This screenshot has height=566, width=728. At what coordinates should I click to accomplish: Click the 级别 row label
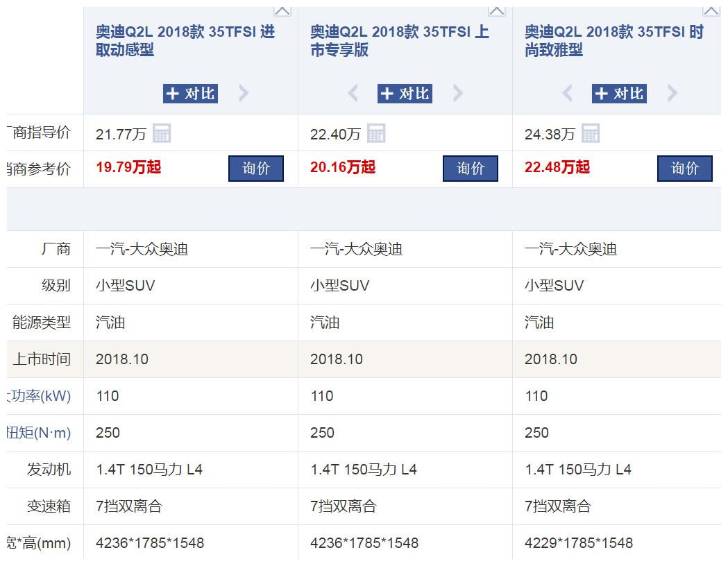pyautogui.click(x=56, y=285)
